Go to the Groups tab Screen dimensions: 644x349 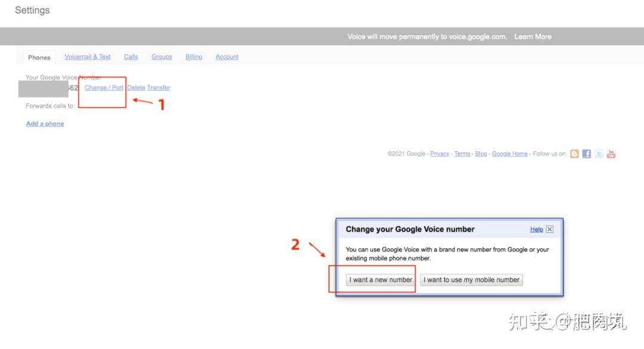(162, 57)
